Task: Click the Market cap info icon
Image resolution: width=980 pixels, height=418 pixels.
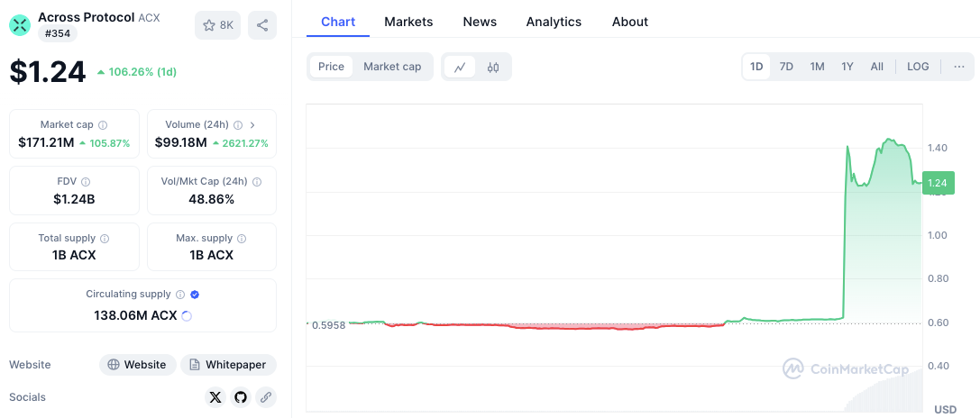Action: click(103, 125)
